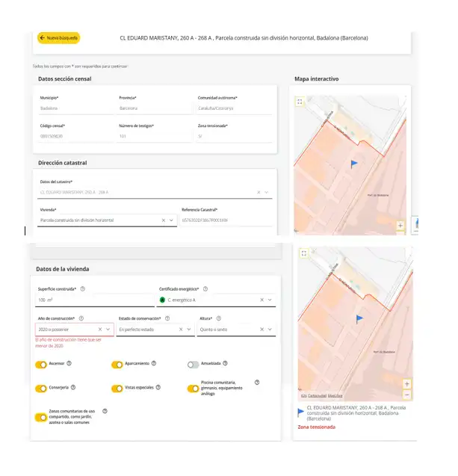Open the Datos del catastro dropdown
The image size is (458, 476).
267,192
